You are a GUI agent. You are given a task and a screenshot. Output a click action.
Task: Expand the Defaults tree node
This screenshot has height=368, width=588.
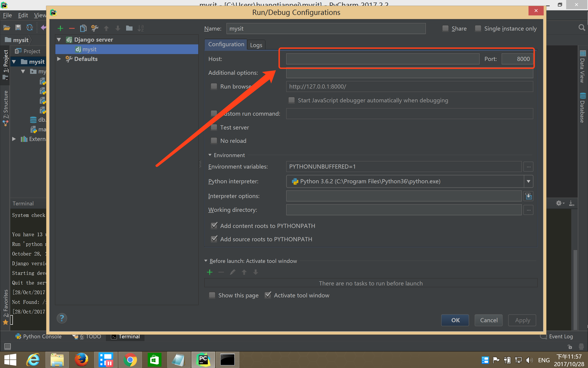59,59
